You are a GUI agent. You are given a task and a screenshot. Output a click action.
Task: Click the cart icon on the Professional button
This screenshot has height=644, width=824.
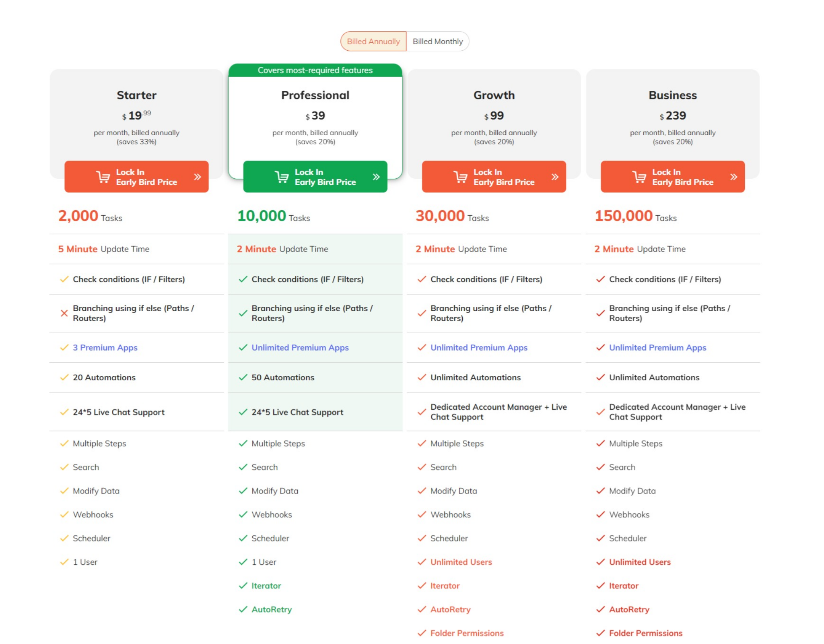(282, 177)
